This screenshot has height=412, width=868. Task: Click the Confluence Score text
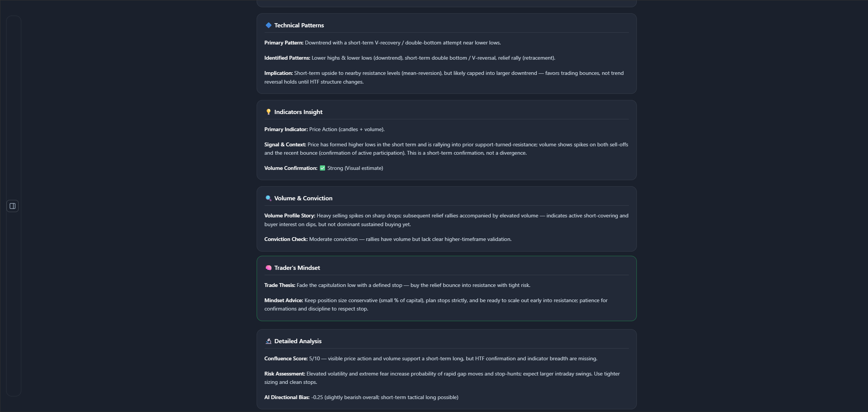point(286,358)
